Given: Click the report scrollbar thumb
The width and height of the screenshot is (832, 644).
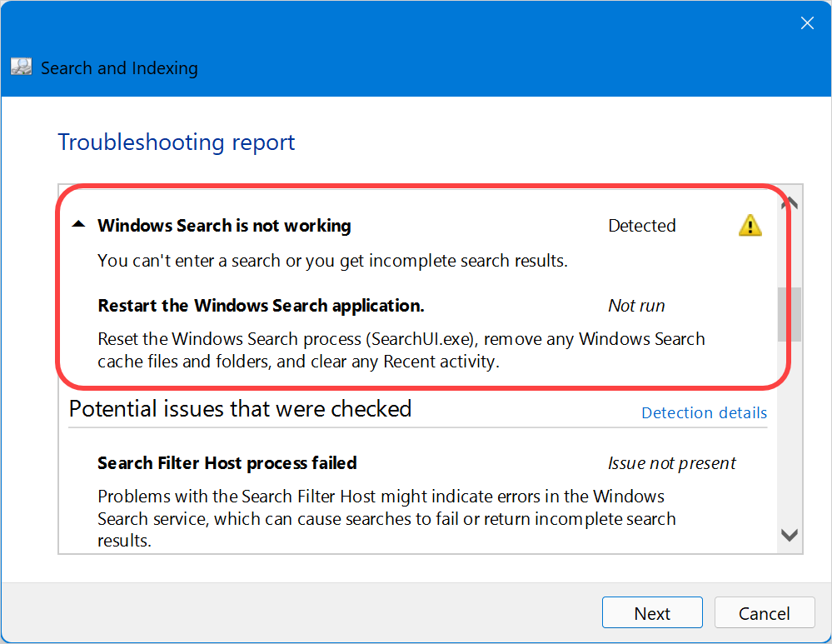Looking at the screenshot, I should [789, 314].
